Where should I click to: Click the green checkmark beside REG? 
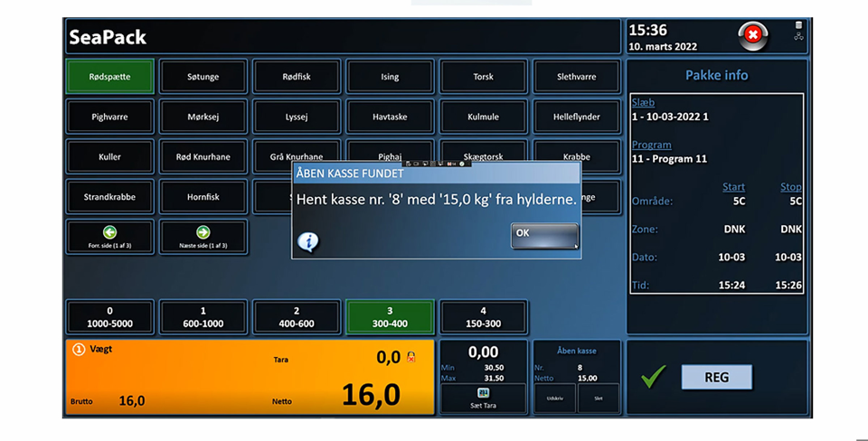(x=654, y=376)
